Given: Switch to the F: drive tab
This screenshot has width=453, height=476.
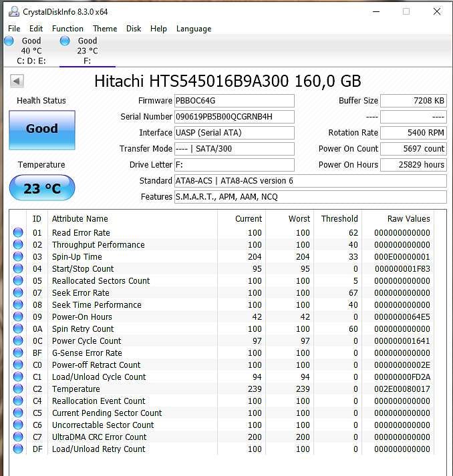Looking at the screenshot, I should 87,51.
